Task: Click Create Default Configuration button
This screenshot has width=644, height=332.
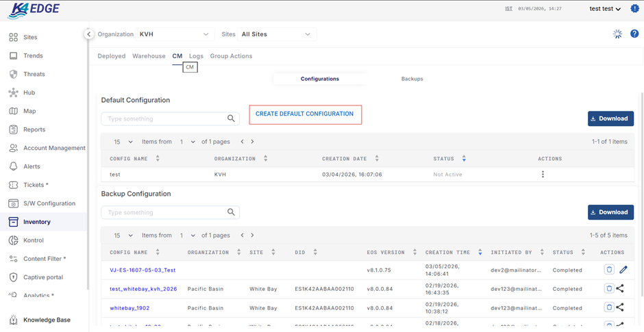Action: 305,114
